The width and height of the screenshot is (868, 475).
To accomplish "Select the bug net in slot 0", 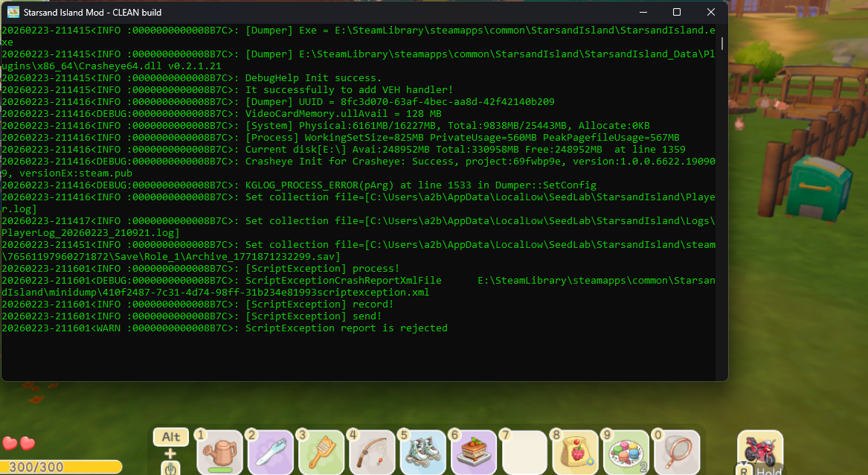I will [x=676, y=452].
